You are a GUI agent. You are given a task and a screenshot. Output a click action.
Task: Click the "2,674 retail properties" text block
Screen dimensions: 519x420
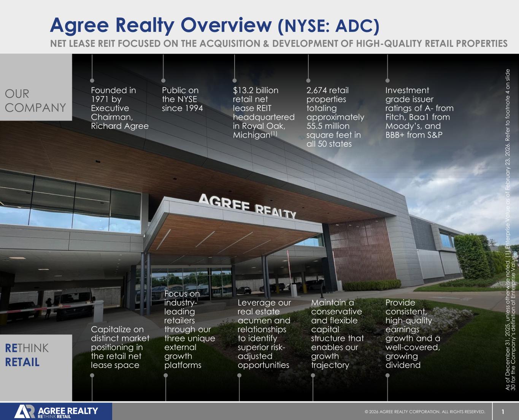(335, 117)
